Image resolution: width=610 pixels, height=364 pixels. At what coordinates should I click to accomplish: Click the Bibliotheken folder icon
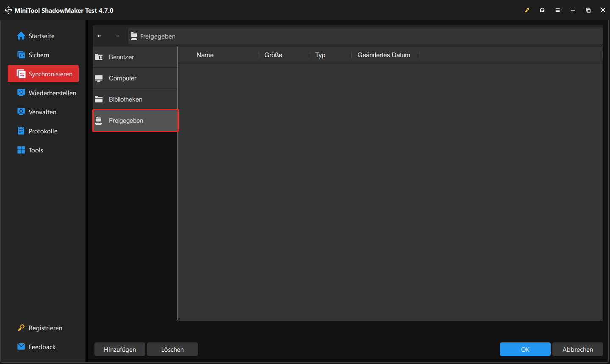click(99, 99)
